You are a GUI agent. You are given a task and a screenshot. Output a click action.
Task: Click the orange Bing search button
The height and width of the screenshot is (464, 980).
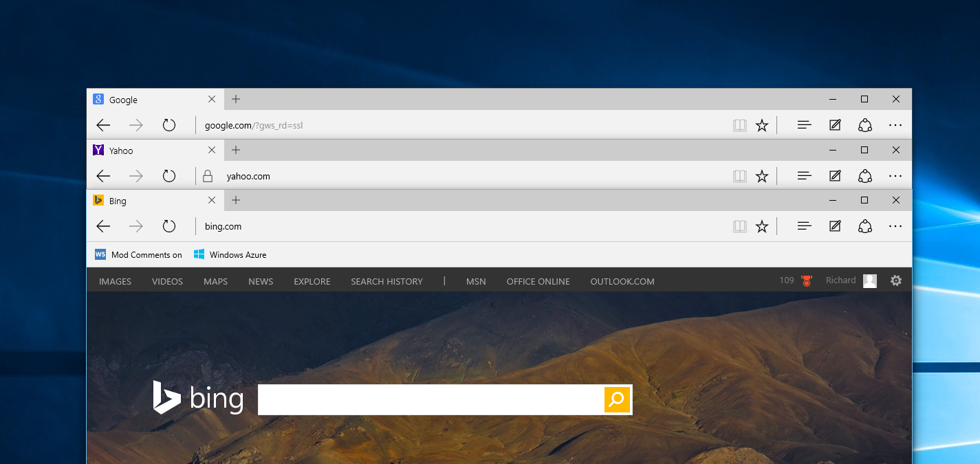click(x=617, y=399)
